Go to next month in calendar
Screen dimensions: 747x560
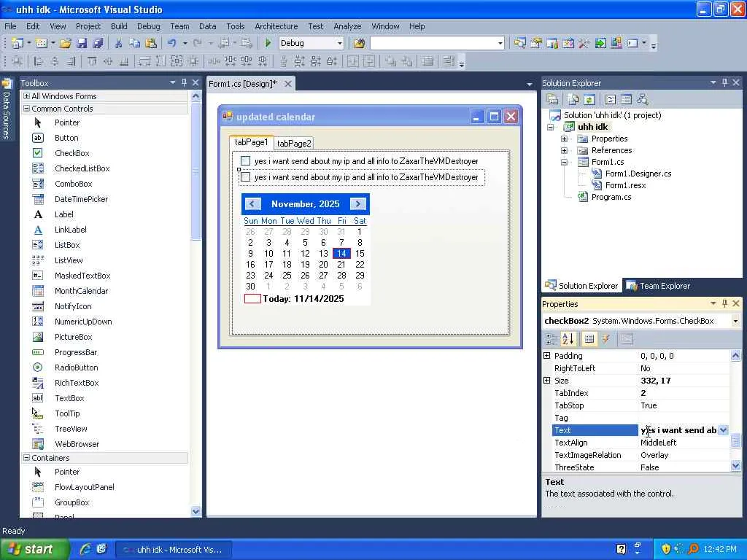click(357, 204)
